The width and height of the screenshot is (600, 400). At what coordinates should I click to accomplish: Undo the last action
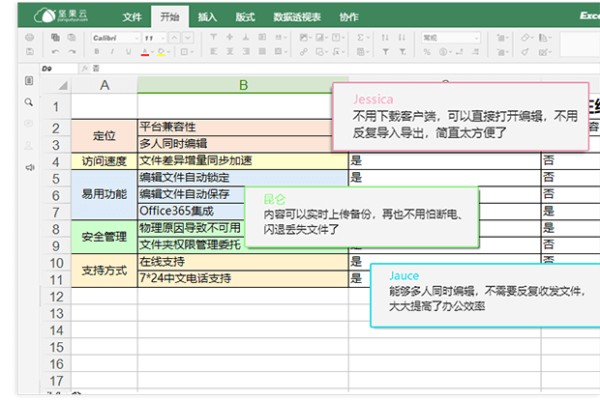[x=55, y=52]
